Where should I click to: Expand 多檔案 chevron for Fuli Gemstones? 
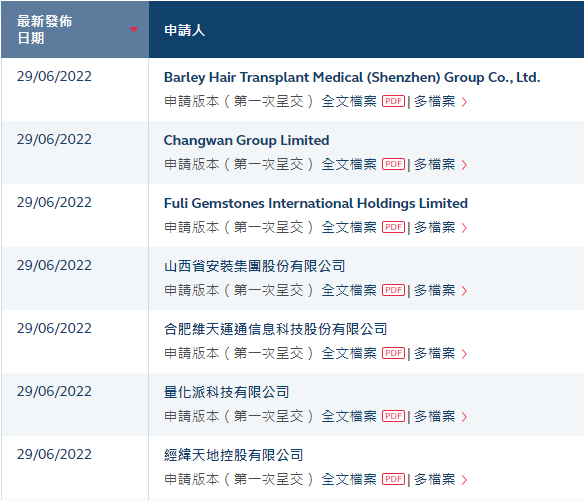[464, 228]
